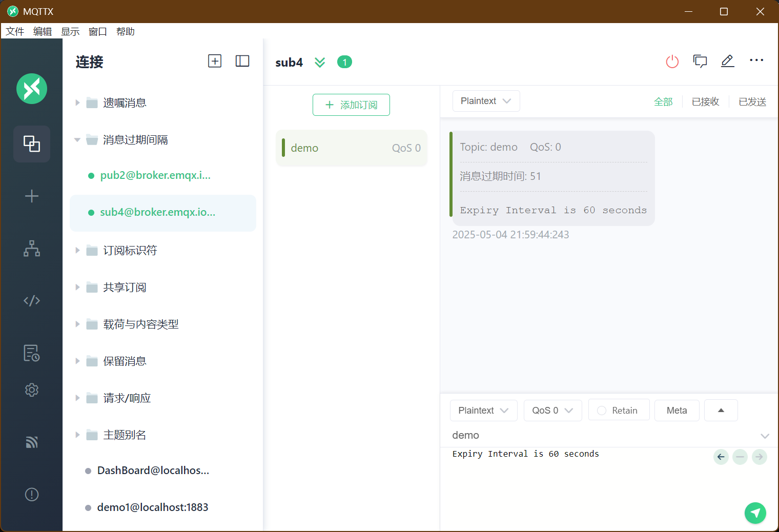
Task: Click the received message bubble
Action: [x=552, y=178]
